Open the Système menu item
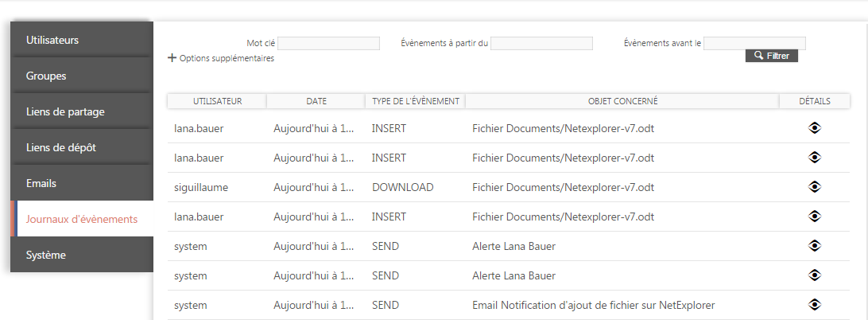The image size is (868, 320). coord(81,255)
